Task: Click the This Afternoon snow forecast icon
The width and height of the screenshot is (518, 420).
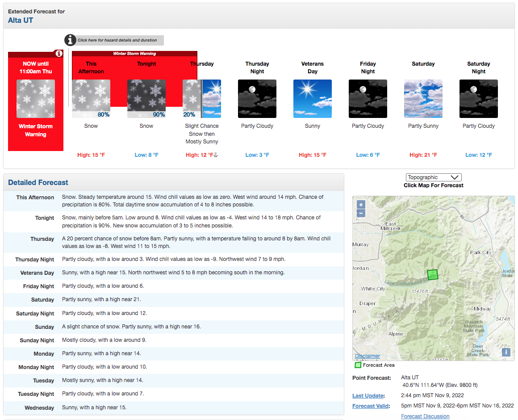Action: tap(91, 98)
